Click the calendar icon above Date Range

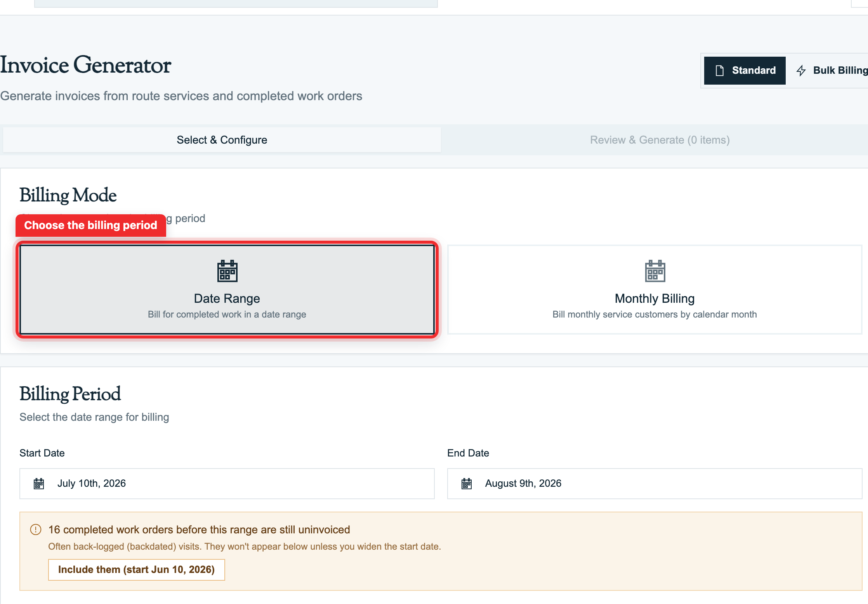click(227, 271)
